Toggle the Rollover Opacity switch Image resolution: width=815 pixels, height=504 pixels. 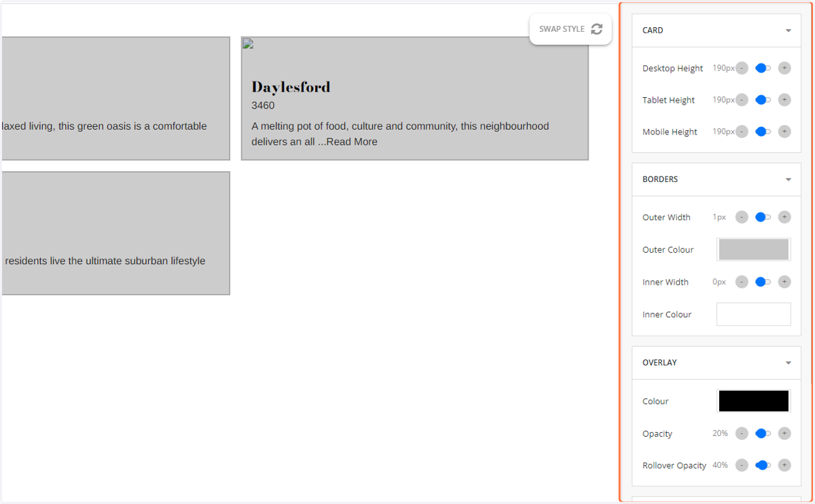pyautogui.click(x=763, y=465)
